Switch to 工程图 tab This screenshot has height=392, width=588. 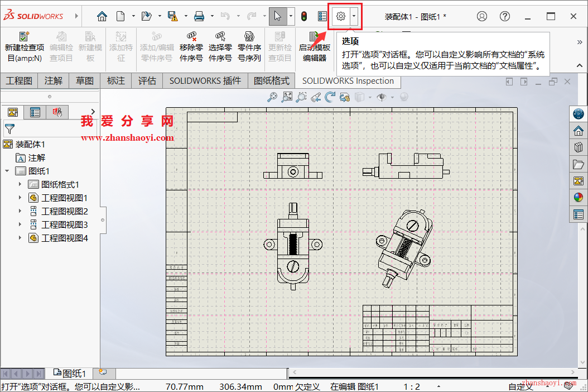[x=19, y=81]
